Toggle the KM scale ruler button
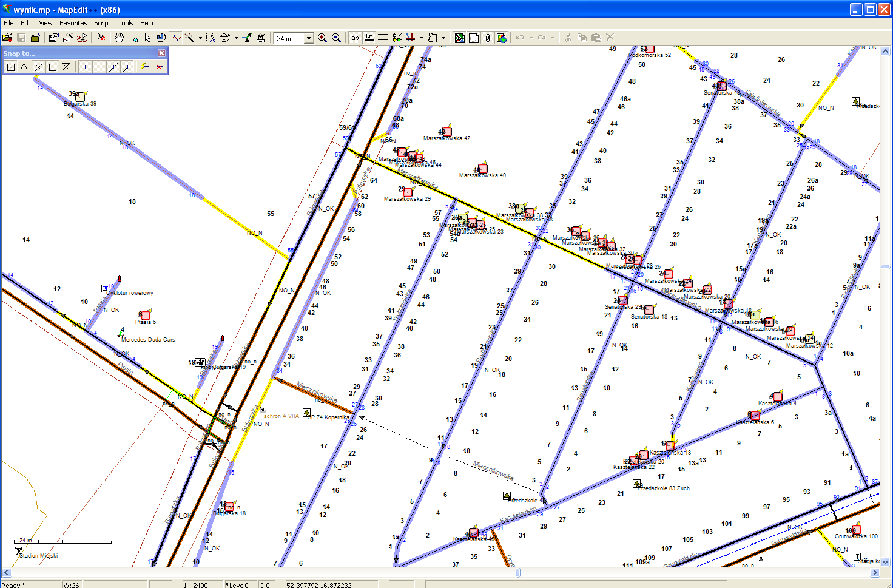The height and width of the screenshot is (588, 893). pyautogui.click(x=369, y=38)
